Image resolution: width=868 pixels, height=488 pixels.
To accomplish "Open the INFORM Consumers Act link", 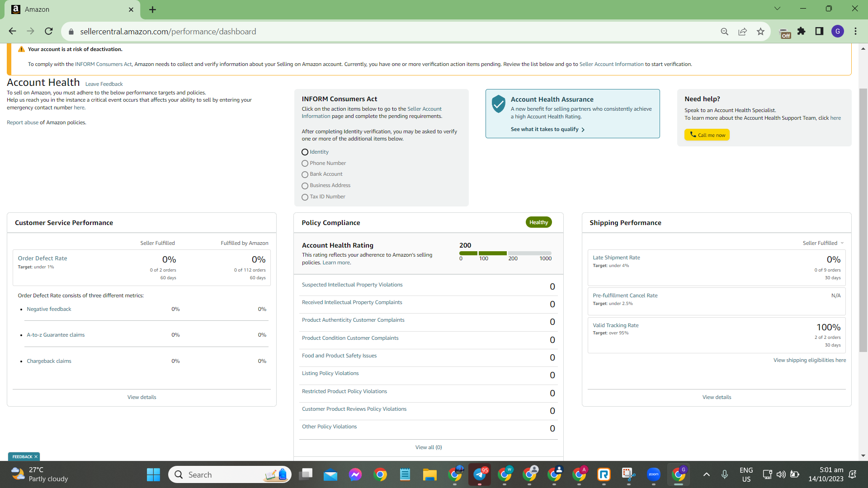I will (103, 64).
